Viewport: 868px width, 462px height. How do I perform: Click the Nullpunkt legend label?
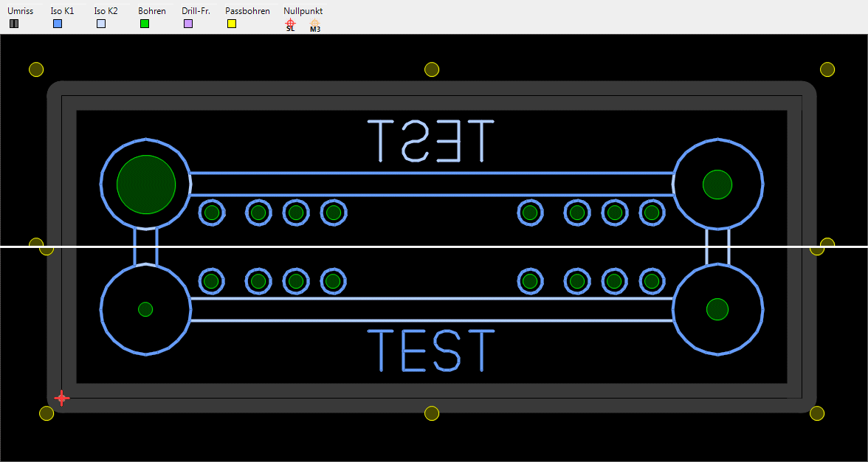point(303,11)
